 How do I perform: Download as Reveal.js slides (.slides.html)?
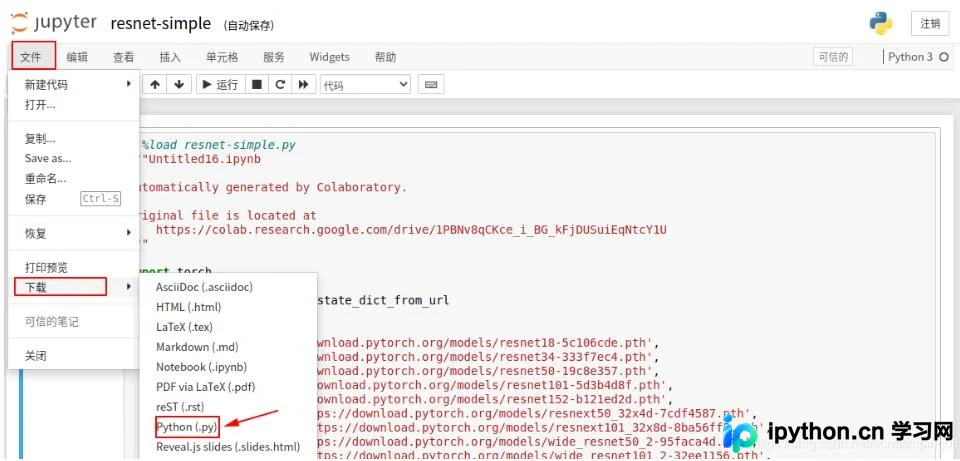coord(228,447)
